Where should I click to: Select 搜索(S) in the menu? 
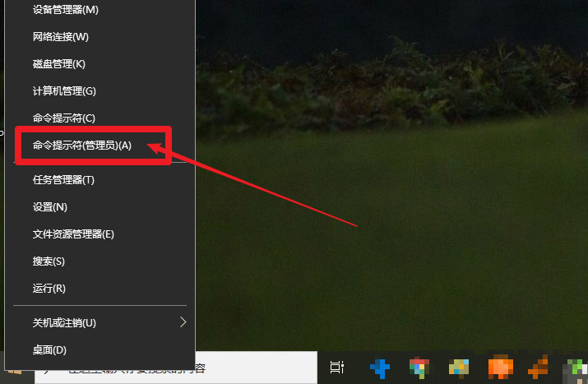[x=49, y=261]
